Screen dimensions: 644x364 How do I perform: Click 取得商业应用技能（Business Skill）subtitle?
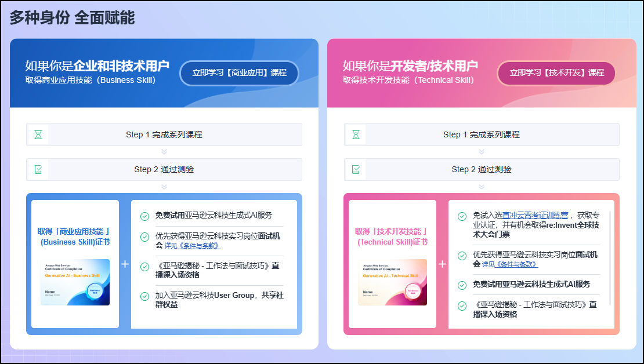click(x=92, y=80)
